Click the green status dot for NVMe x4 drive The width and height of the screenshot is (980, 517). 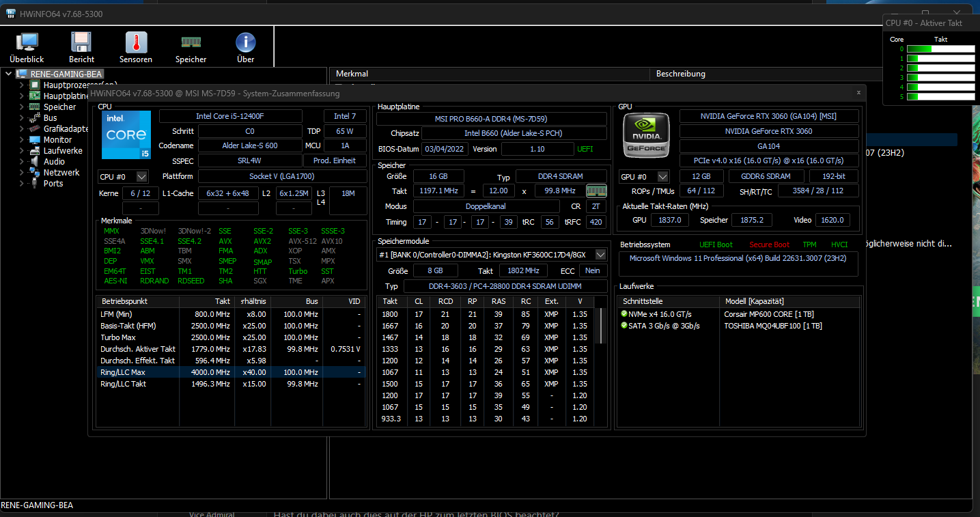[x=624, y=314]
